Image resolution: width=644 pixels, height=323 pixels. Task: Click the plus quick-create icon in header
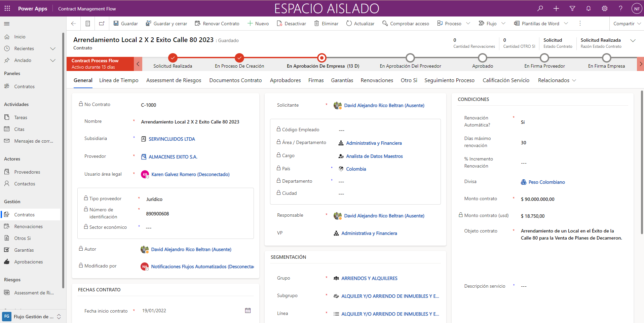(556, 8)
